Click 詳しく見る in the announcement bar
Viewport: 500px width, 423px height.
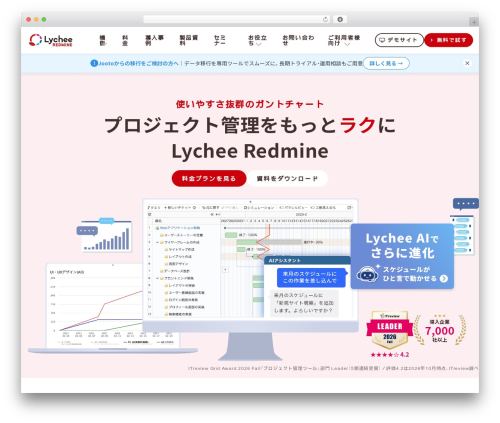tap(386, 63)
